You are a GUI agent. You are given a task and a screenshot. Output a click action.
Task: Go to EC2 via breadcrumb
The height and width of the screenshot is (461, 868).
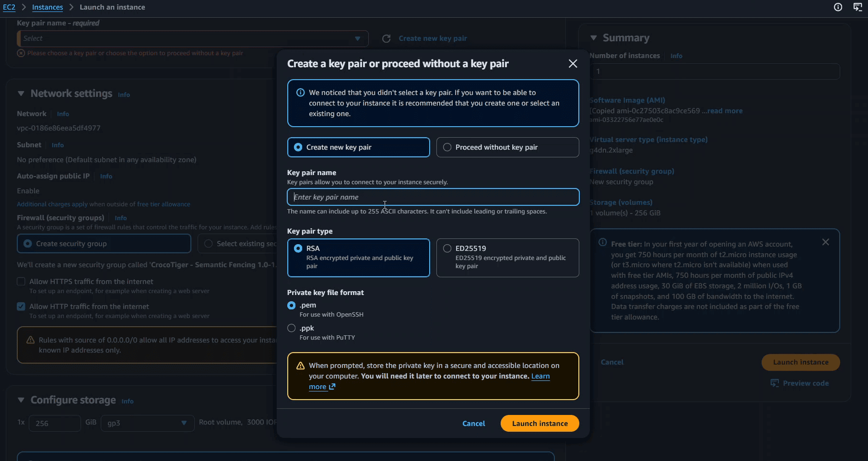click(x=9, y=7)
